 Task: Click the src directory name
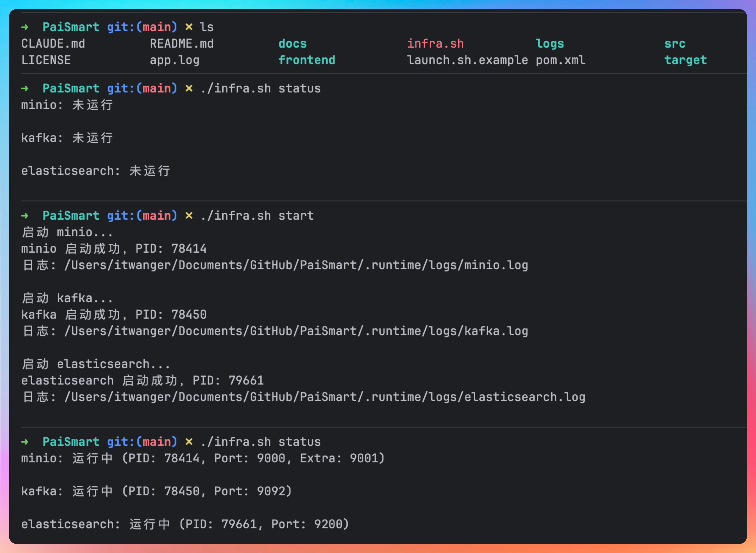click(675, 43)
